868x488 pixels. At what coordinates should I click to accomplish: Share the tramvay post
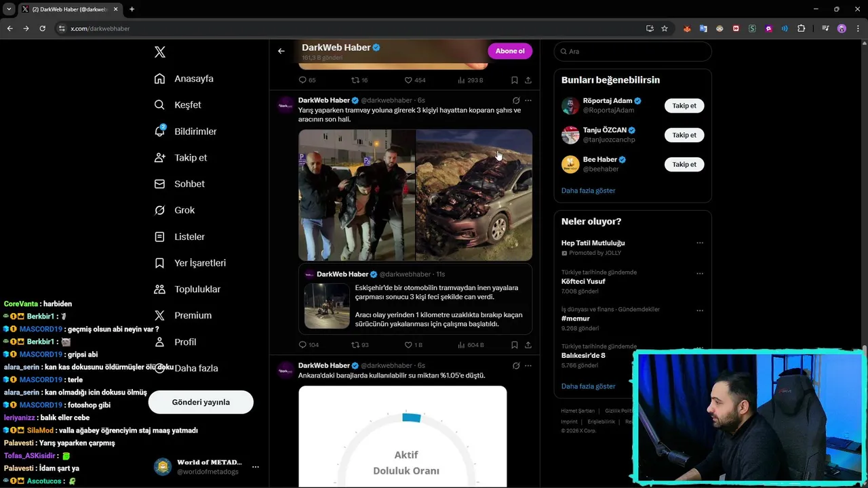pyautogui.click(x=528, y=345)
